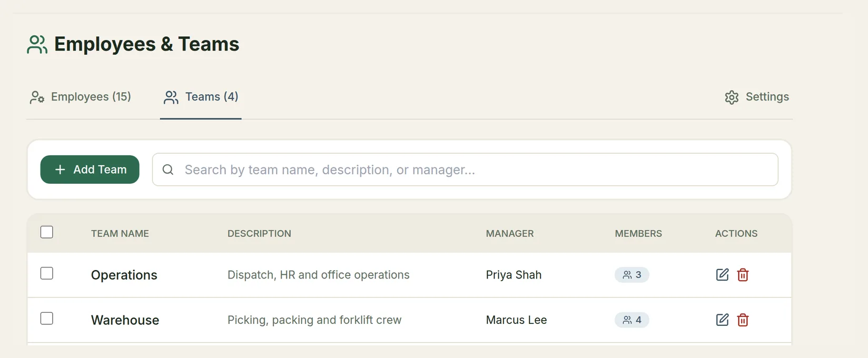The height and width of the screenshot is (358, 868).
Task: Focus the team search field
Action: (x=465, y=170)
